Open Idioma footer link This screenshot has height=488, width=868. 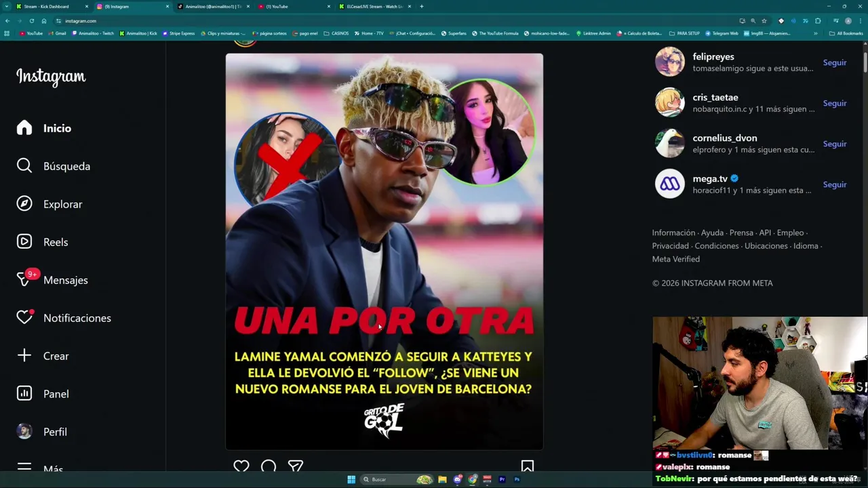pos(806,246)
